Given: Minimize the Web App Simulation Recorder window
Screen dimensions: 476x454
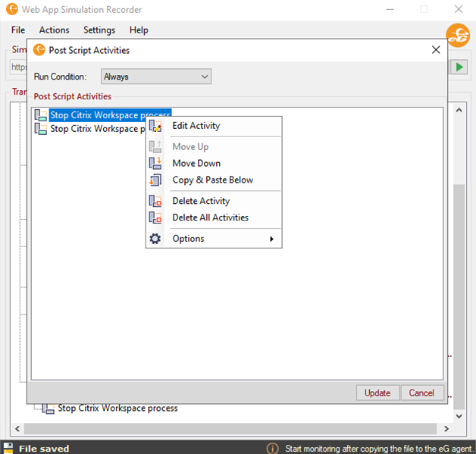Looking at the screenshot, I should 390,9.
